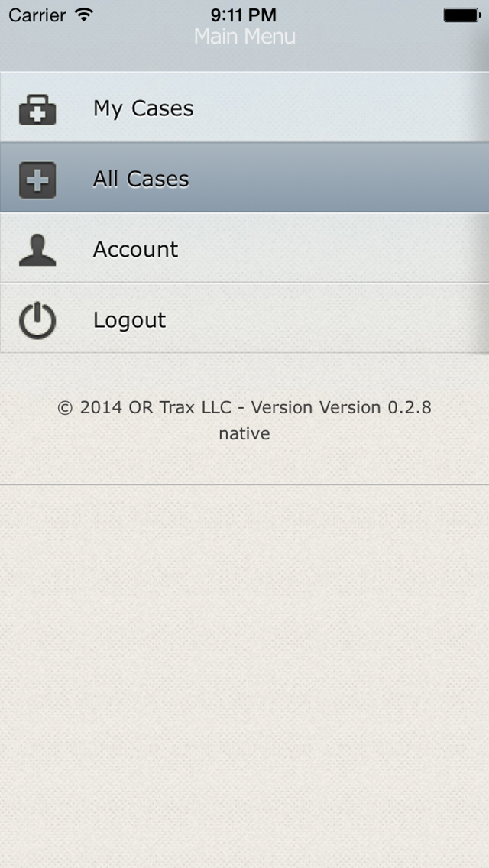Open the Account menu label
The image size is (489, 868).
(x=136, y=249)
